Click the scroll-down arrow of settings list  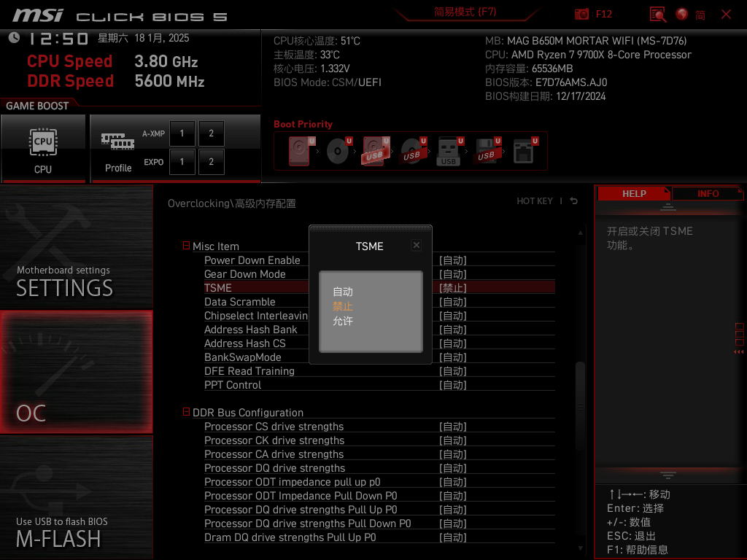click(580, 548)
